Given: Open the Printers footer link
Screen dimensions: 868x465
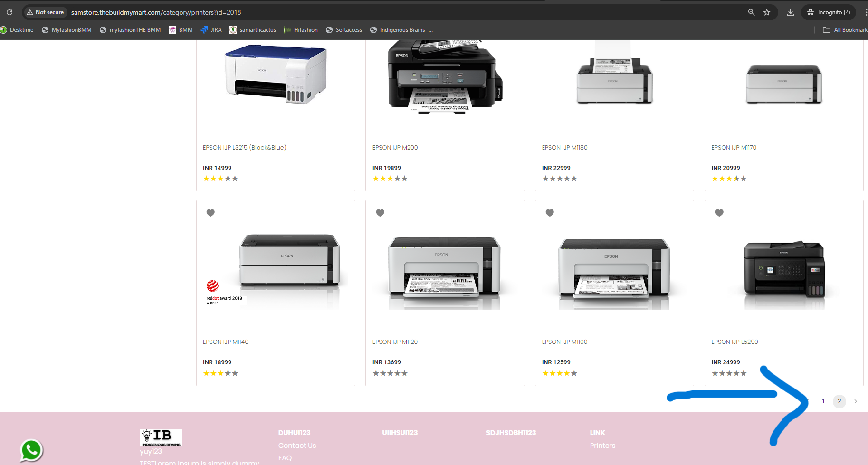Looking at the screenshot, I should 602,446.
